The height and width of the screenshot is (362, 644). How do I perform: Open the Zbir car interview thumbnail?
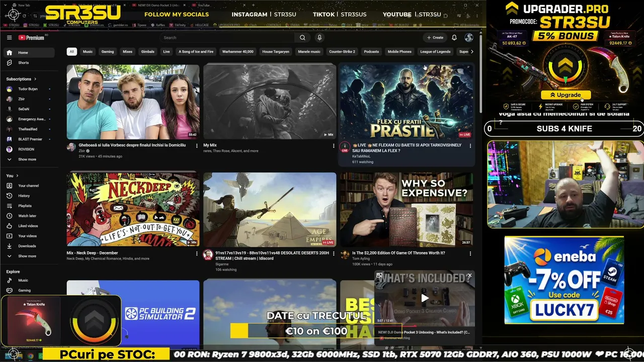tap(133, 102)
